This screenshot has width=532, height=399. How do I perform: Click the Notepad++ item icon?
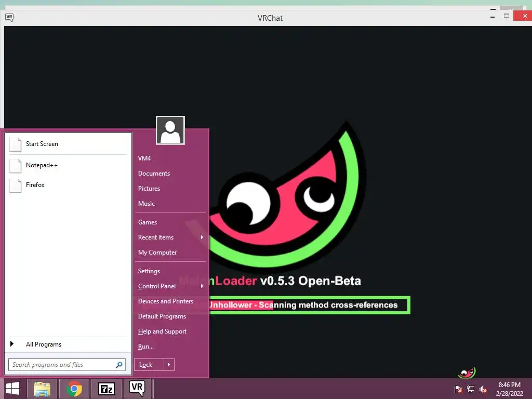(15, 166)
